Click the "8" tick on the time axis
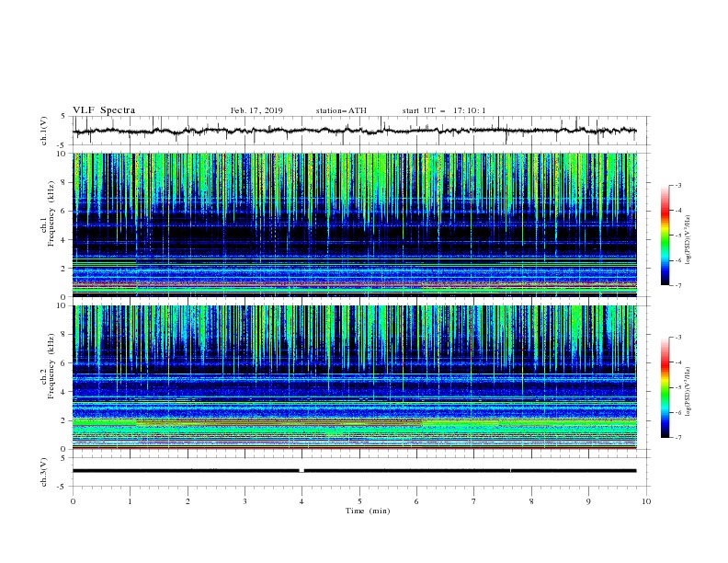728x563 pixels. [x=531, y=501]
